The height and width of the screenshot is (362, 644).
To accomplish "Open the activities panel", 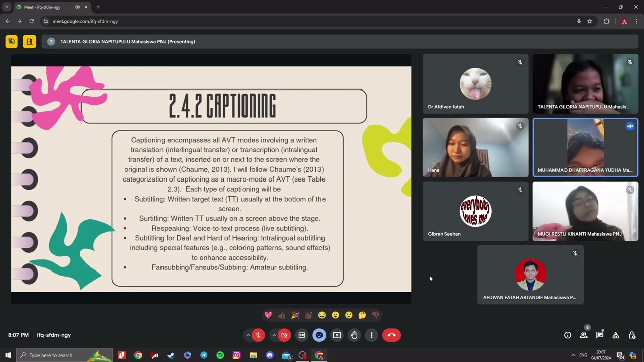I will click(x=616, y=335).
